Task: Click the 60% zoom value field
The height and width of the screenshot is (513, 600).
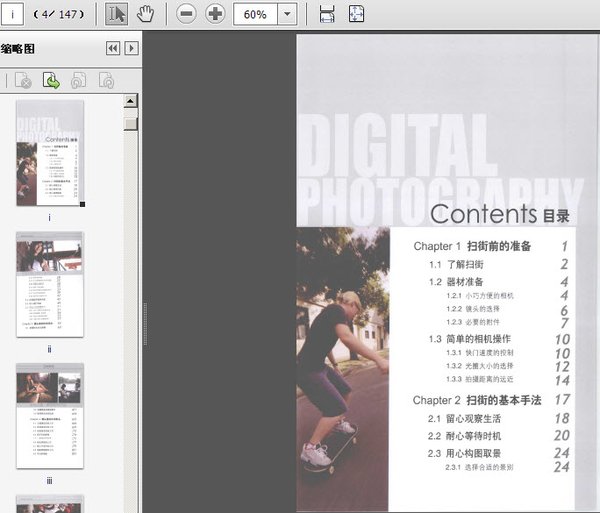Action: coord(255,14)
